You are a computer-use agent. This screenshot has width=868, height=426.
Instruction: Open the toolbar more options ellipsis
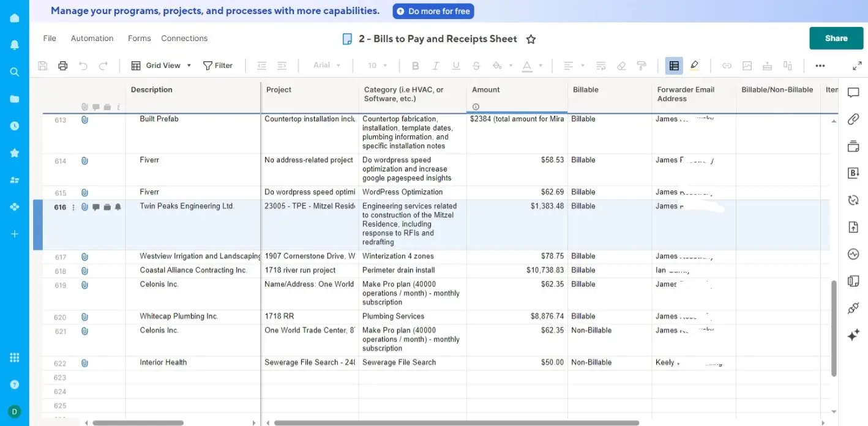tap(820, 65)
